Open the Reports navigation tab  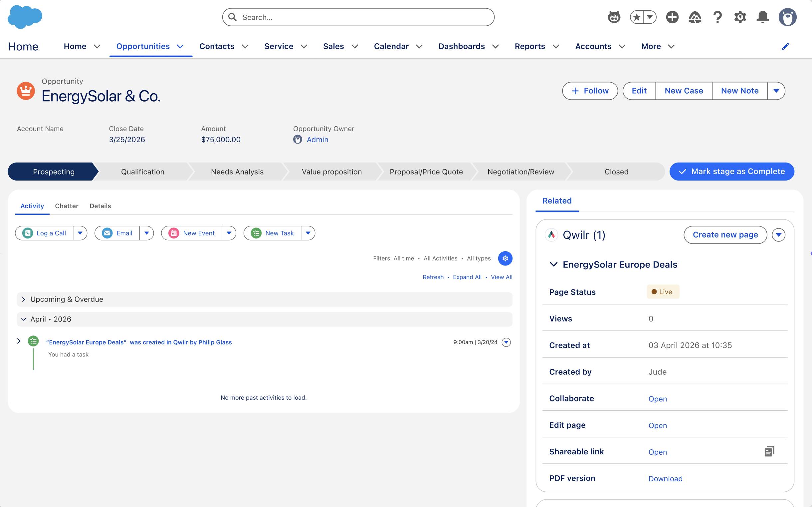point(530,46)
